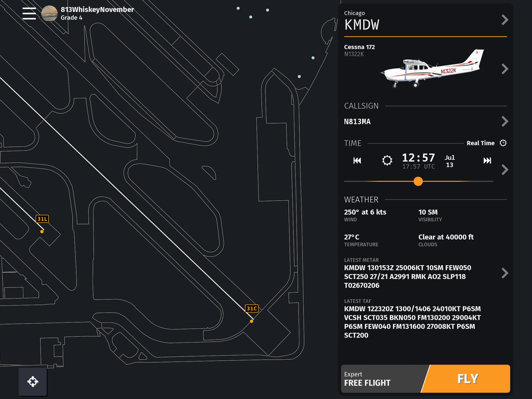Toggle Real Time mode
The width and height of the screenshot is (532, 399).
point(480,143)
